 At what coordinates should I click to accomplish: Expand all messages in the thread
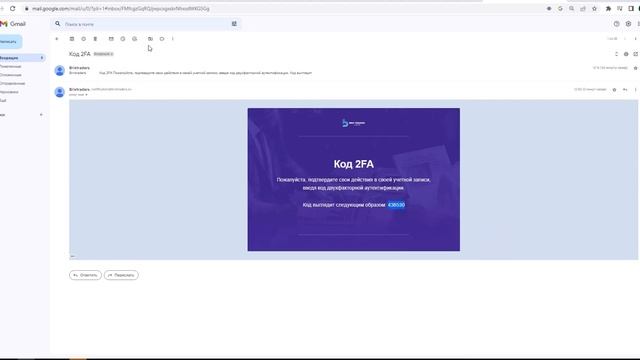[x=616, y=54]
